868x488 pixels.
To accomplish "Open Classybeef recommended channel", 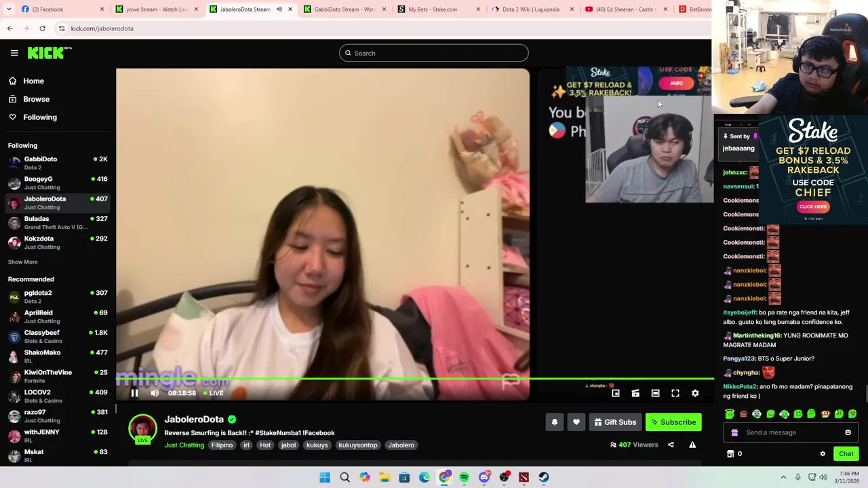I will (x=58, y=336).
